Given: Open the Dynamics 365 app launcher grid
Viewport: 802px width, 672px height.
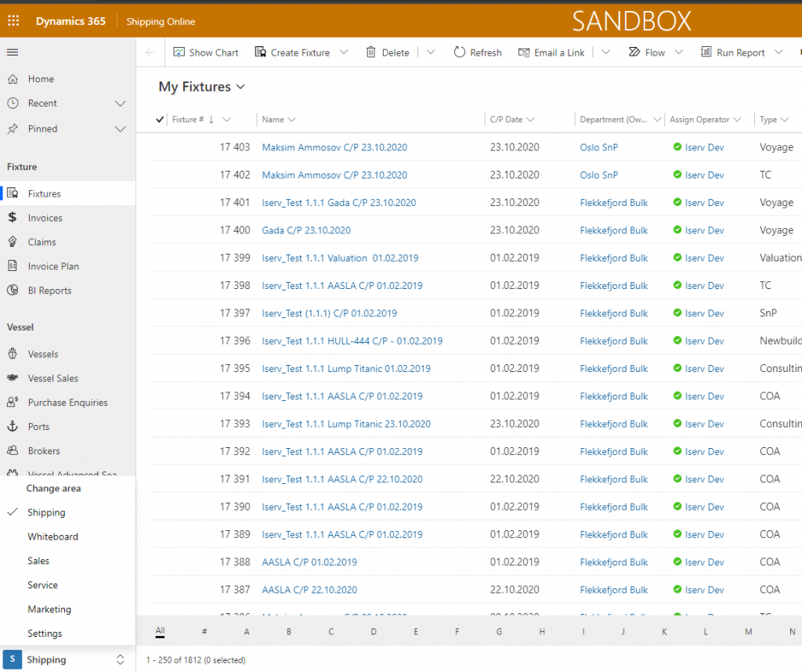Looking at the screenshot, I should (13, 21).
